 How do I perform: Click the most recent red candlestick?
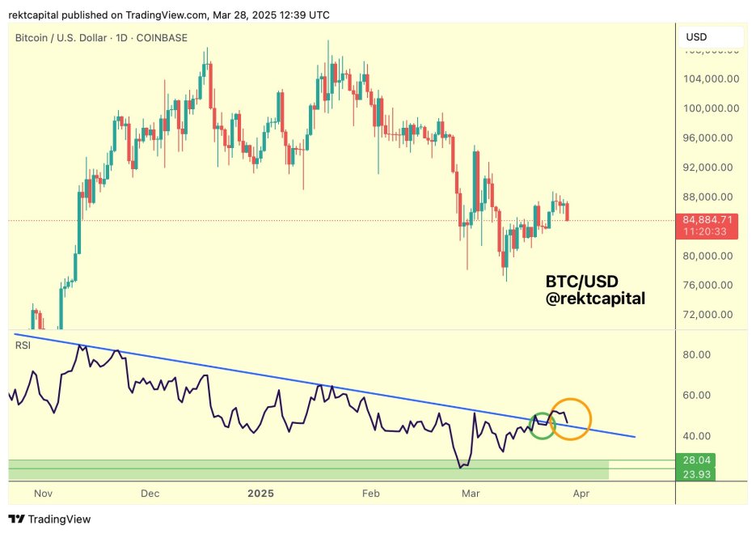coord(568,212)
